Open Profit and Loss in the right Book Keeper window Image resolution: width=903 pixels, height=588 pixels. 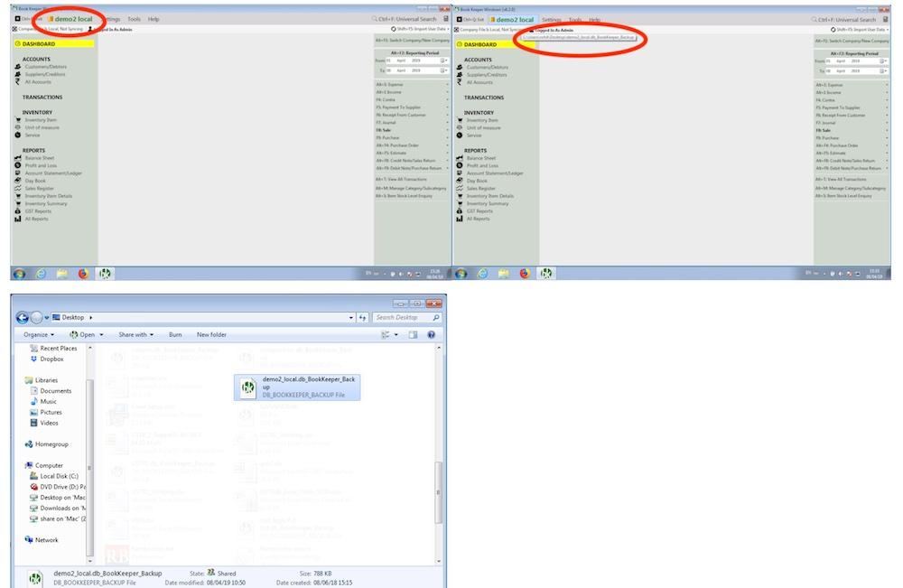(x=482, y=165)
